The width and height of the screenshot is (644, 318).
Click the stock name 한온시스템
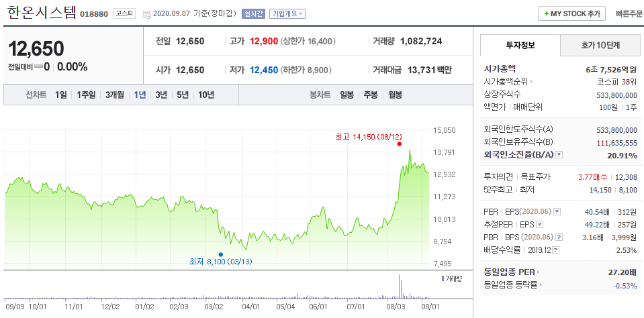point(41,12)
